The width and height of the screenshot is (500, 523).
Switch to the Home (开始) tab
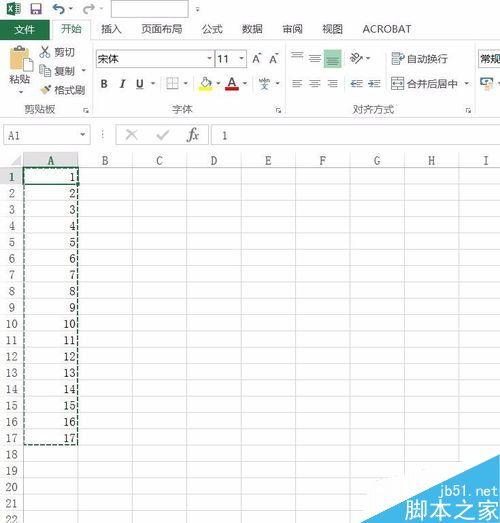tap(71, 29)
